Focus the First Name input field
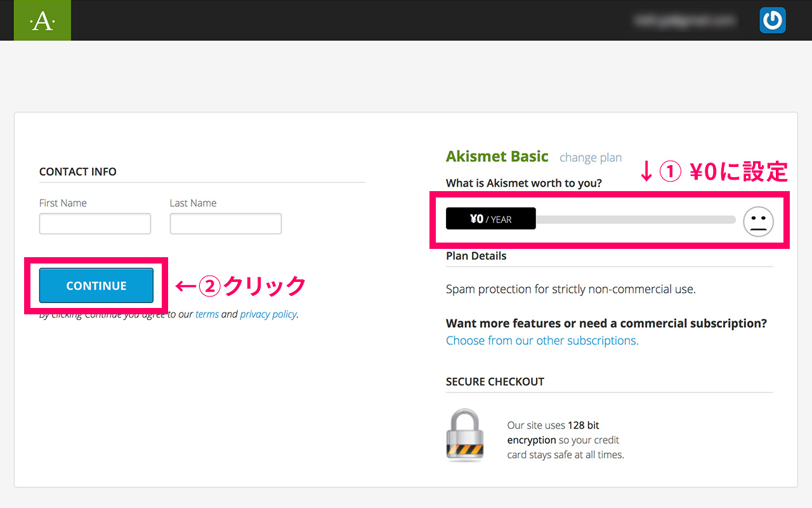Image resolution: width=812 pixels, height=508 pixels. click(x=95, y=224)
